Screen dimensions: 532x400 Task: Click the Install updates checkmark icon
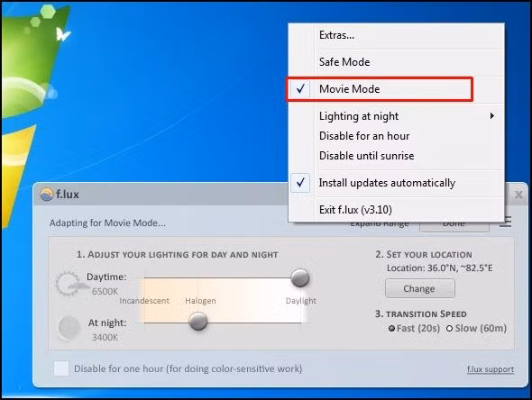pyautogui.click(x=300, y=183)
